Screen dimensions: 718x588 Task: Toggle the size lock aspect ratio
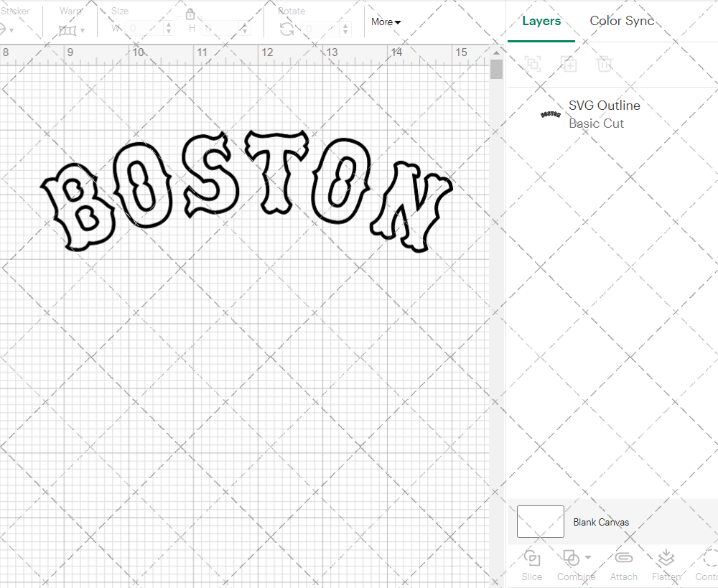click(190, 14)
